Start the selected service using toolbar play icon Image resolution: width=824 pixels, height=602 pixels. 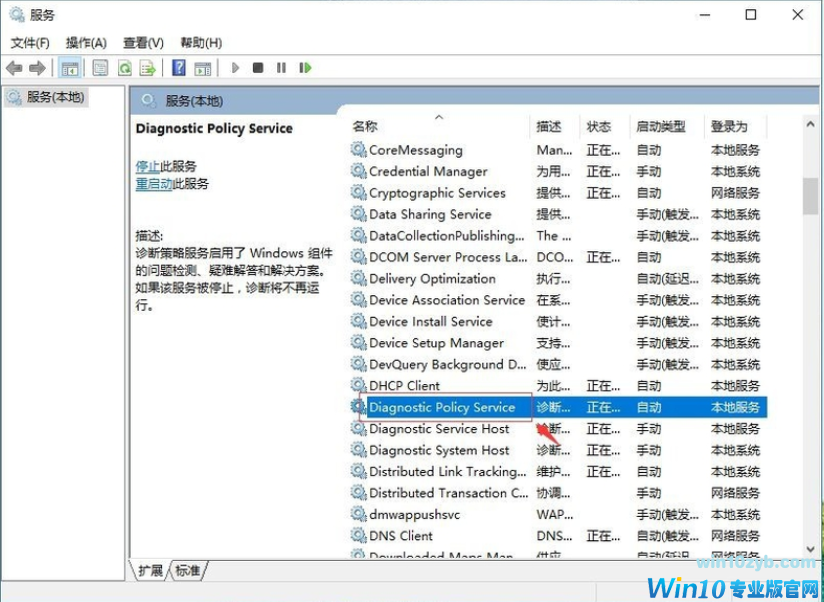pyautogui.click(x=234, y=68)
